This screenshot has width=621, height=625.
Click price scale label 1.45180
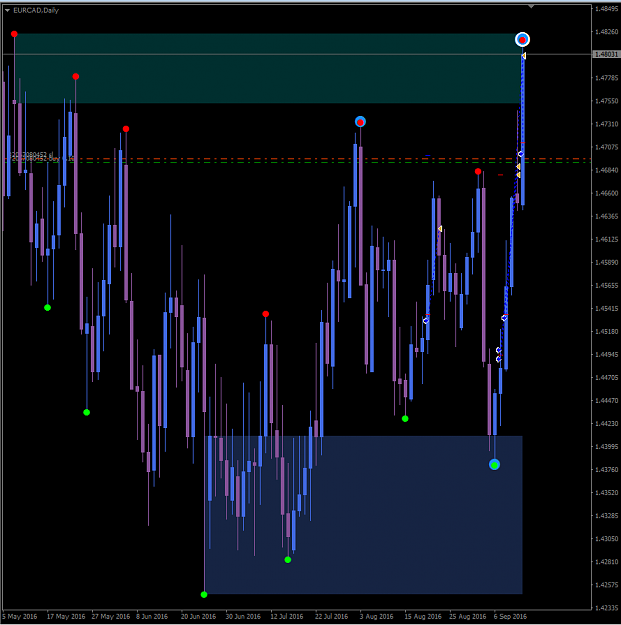click(606, 332)
